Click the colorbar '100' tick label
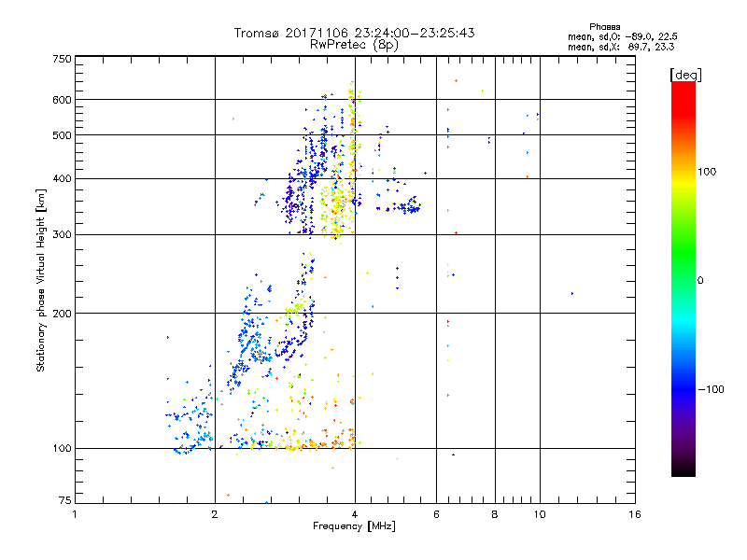Viewport: 747px width, 560px height. tap(707, 172)
